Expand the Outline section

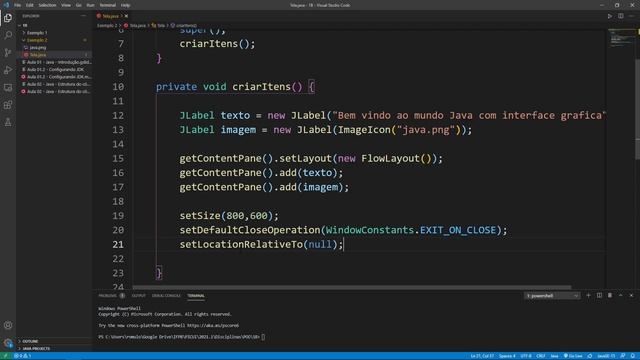(30, 341)
